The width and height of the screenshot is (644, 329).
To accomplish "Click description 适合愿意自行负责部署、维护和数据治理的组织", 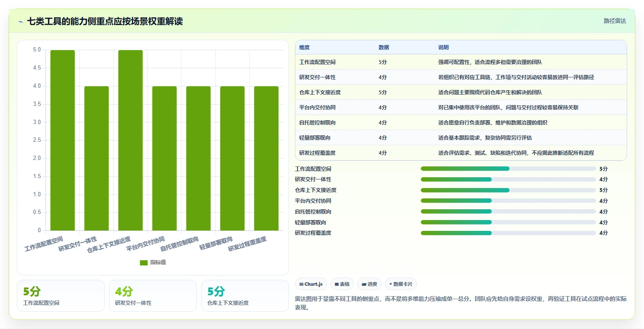I will 493,123.
